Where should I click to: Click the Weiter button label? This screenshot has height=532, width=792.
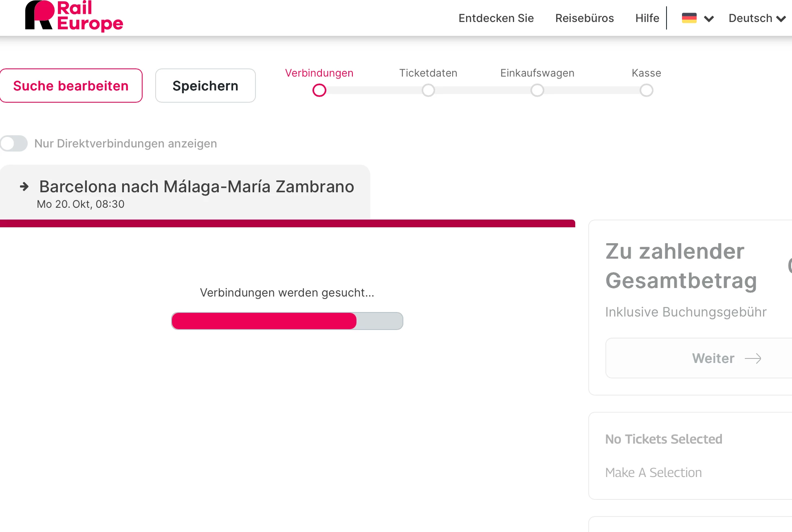pyautogui.click(x=713, y=358)
